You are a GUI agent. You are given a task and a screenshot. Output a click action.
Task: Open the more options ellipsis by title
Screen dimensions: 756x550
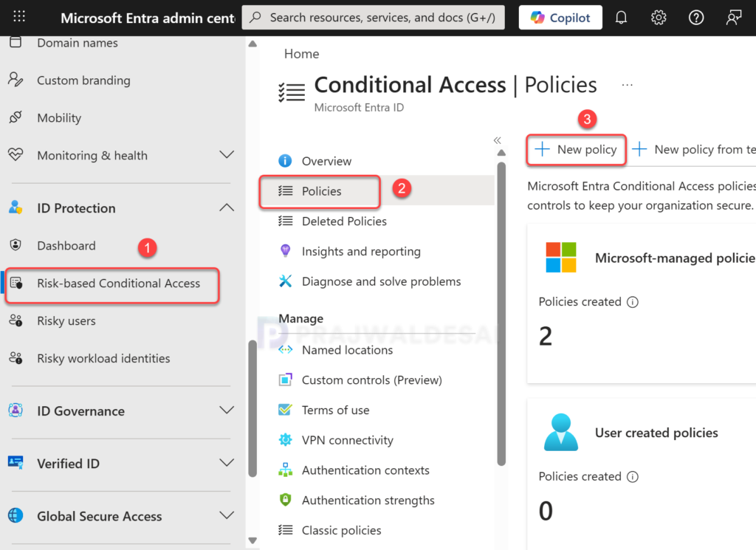point(627,86)
